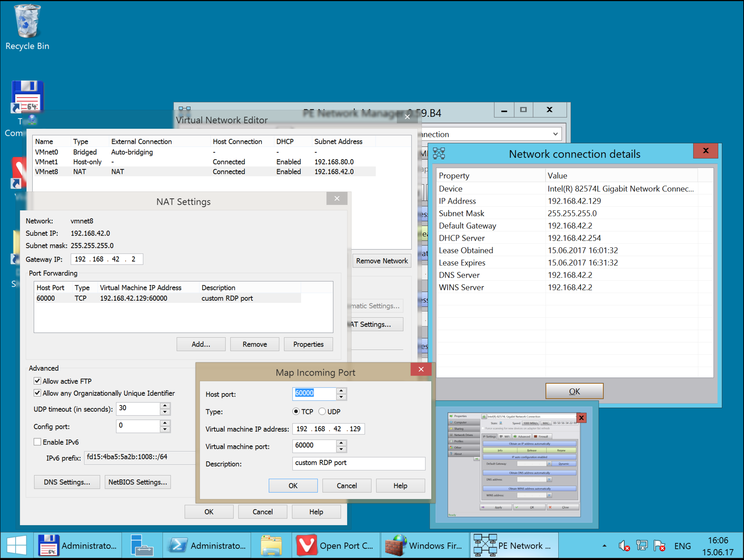Click the Windows Start button

(x=17, y=545)
